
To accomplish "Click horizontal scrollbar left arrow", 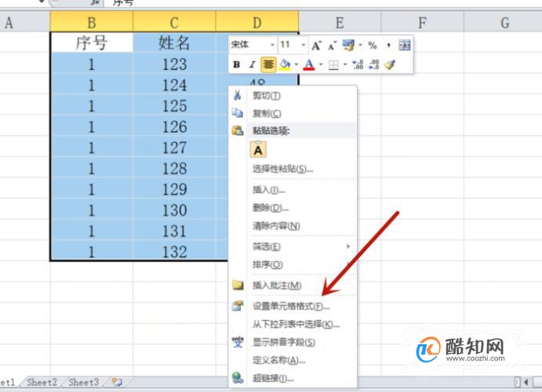I will click(x=526, y=382).
